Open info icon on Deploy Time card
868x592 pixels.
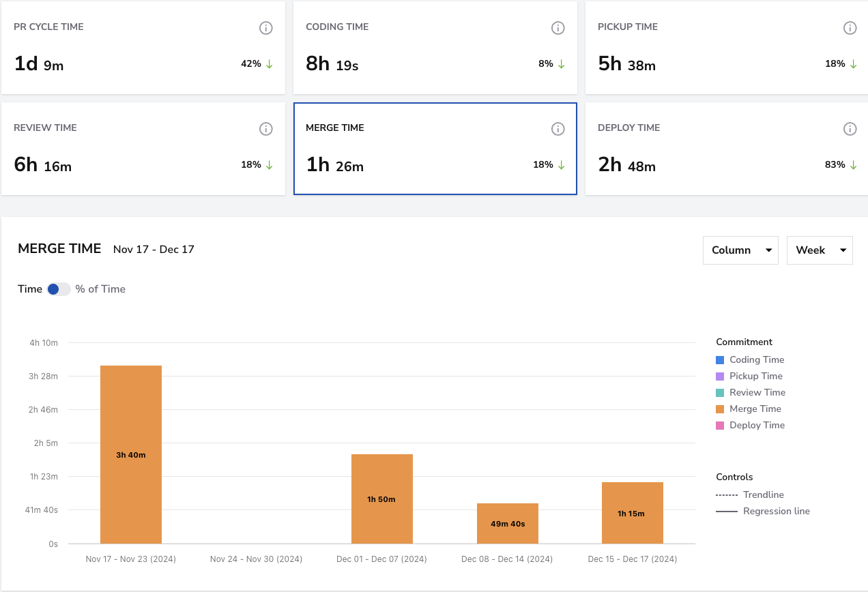click(850, 129)
